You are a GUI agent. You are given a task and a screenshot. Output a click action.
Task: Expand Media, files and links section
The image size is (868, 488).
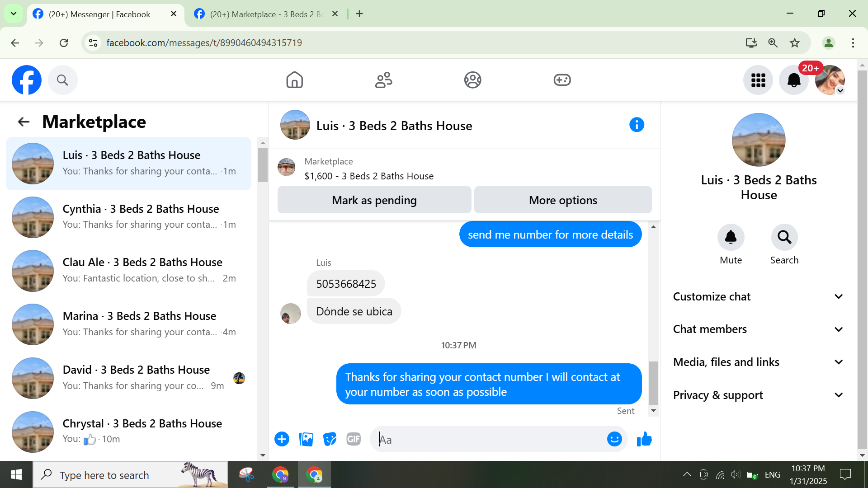(758, 362)
